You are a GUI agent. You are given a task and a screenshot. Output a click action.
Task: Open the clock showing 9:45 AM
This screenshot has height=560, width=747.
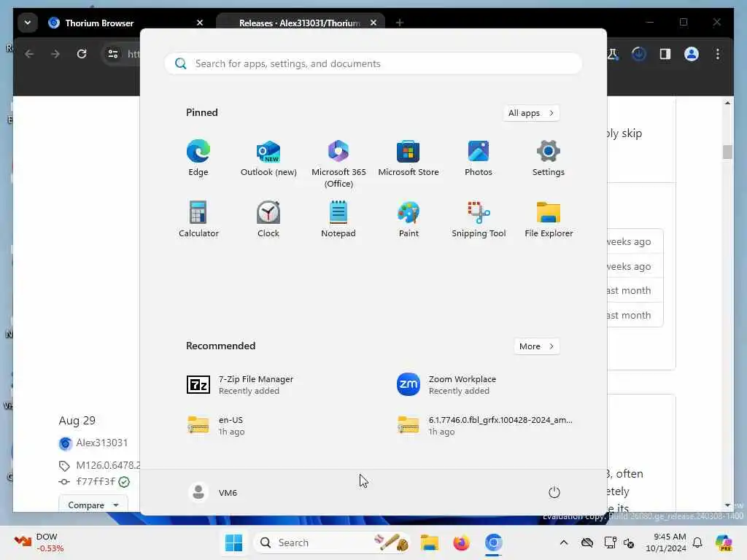coord(665,542)
